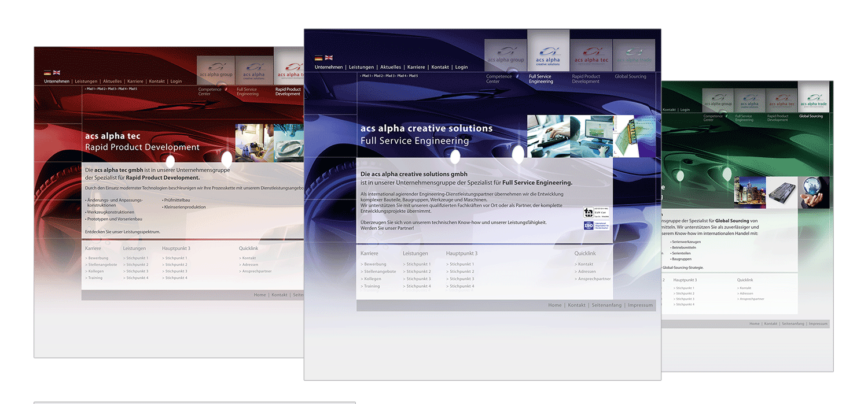Open Impressum in green window footer
Image resolution: width=868 pixels, height=404 pixels.
tap(818, 324)
